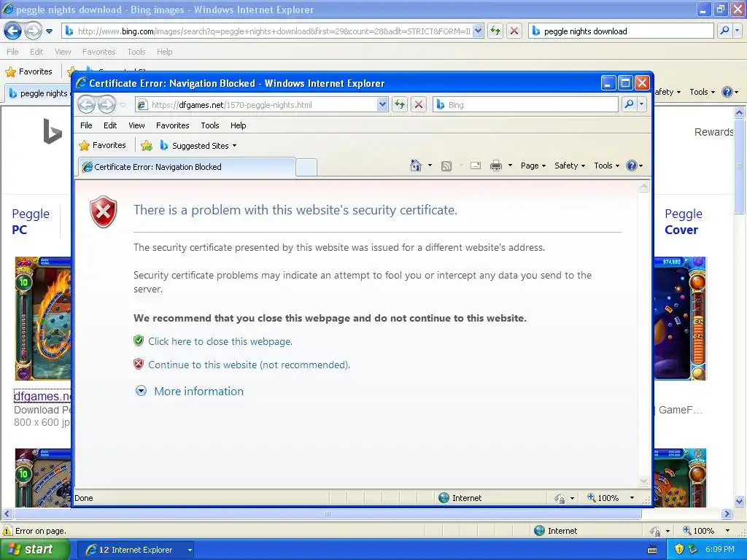Open search provider dropdown in front window
The height and width of the screenshot is (560, 747).
pyautogui.click(x=642, y=104)
